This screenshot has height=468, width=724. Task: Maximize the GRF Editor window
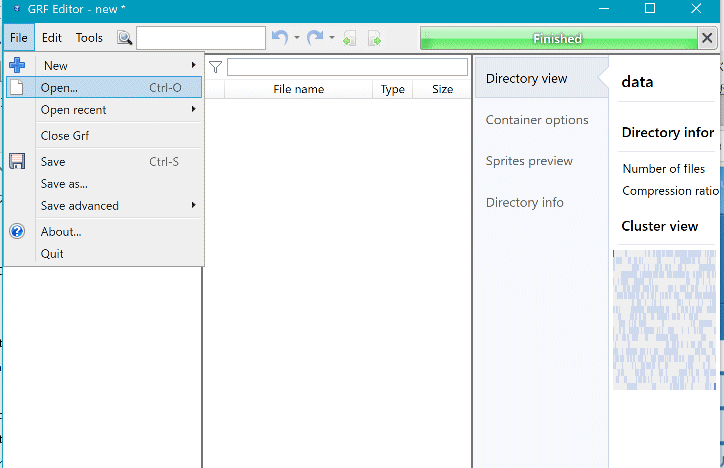(x=650, y=8)
